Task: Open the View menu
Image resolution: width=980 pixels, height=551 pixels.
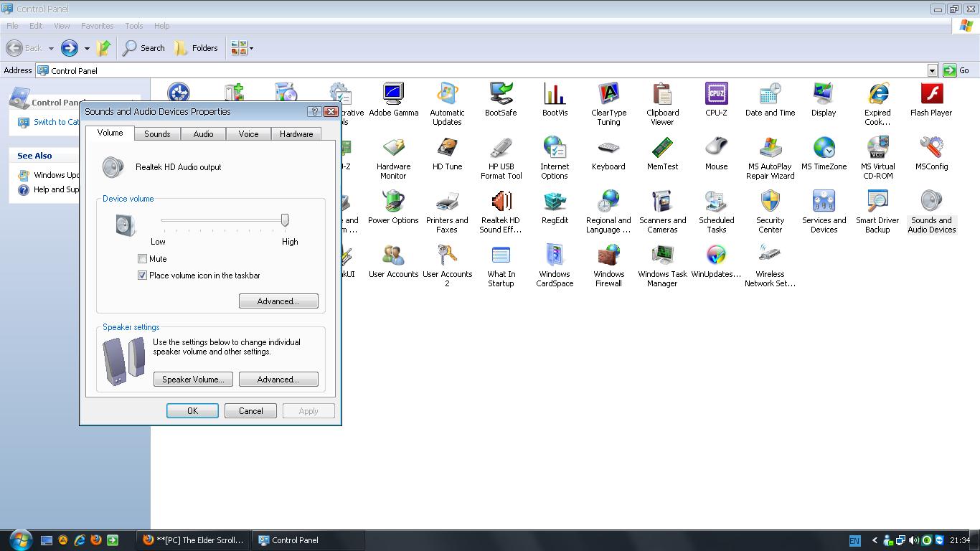Action: coord(62,26)
